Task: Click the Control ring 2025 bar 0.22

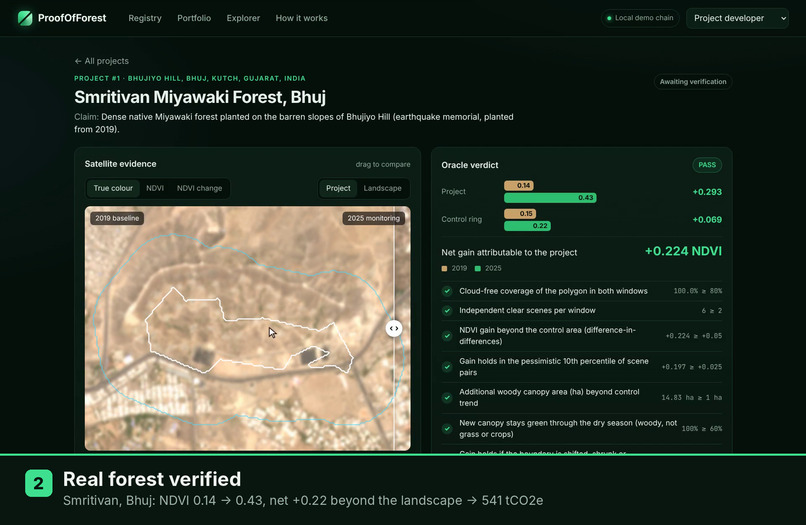Action: click(x=527, y=226)
